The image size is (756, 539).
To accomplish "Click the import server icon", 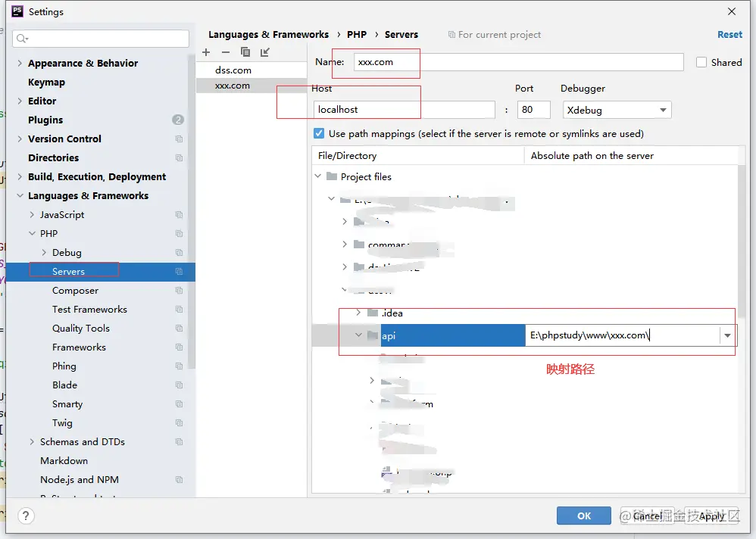I will pyautogui.click(x=264, y=52).
